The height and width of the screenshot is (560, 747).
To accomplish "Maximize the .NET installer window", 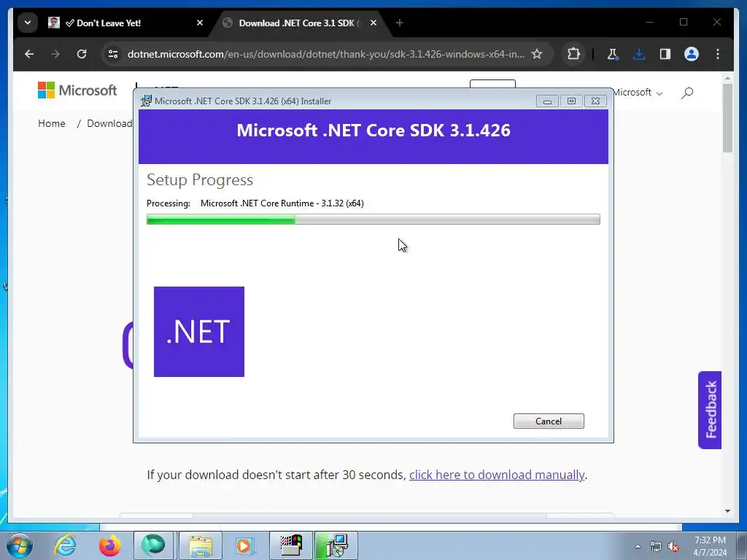I will [571, 101].
